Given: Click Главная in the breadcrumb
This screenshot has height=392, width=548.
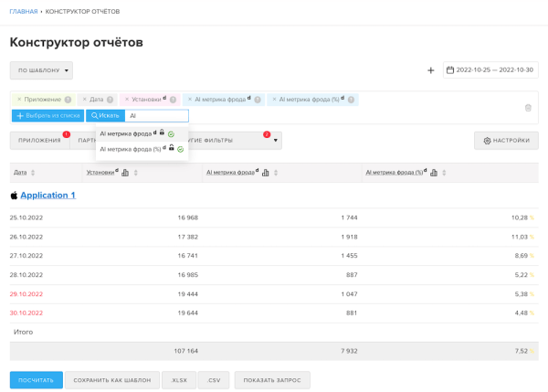Looking at the screenshot, I should (24, 11).
